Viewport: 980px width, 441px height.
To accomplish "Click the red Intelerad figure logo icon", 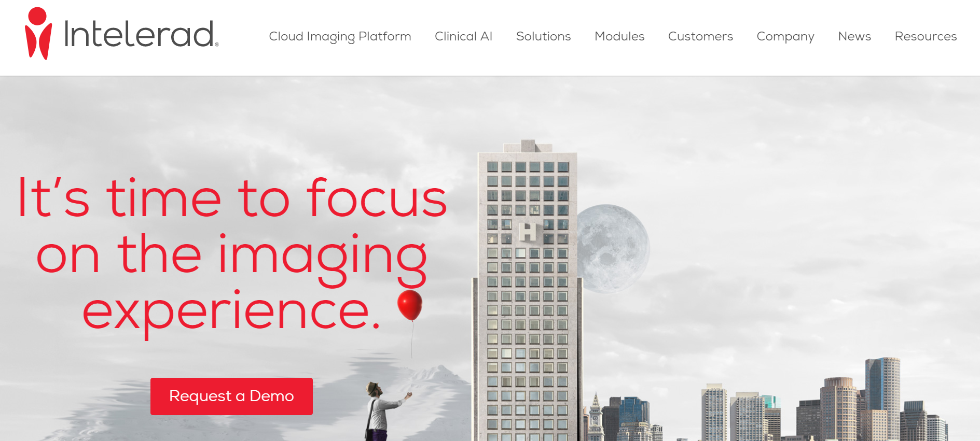I will point(38,34).
